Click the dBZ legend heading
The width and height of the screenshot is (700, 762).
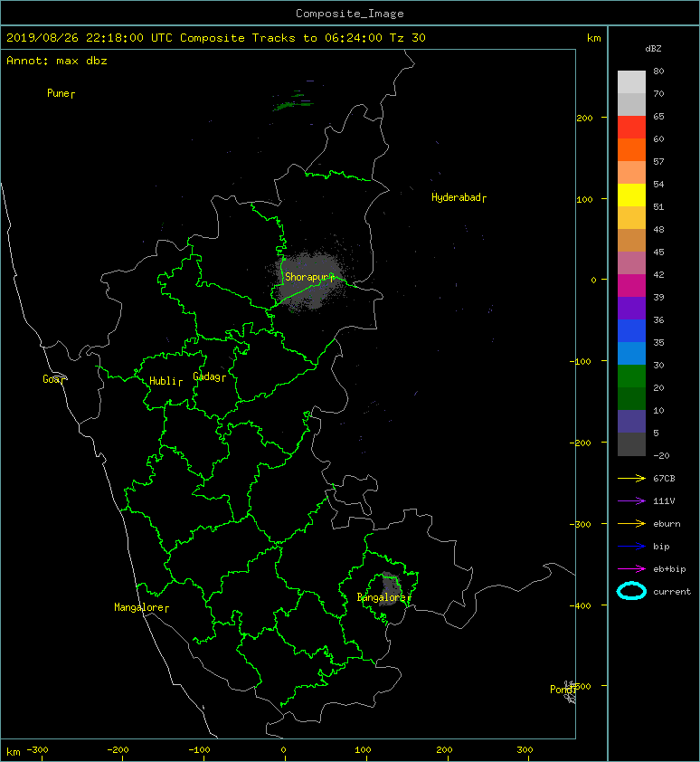point(653,49)
